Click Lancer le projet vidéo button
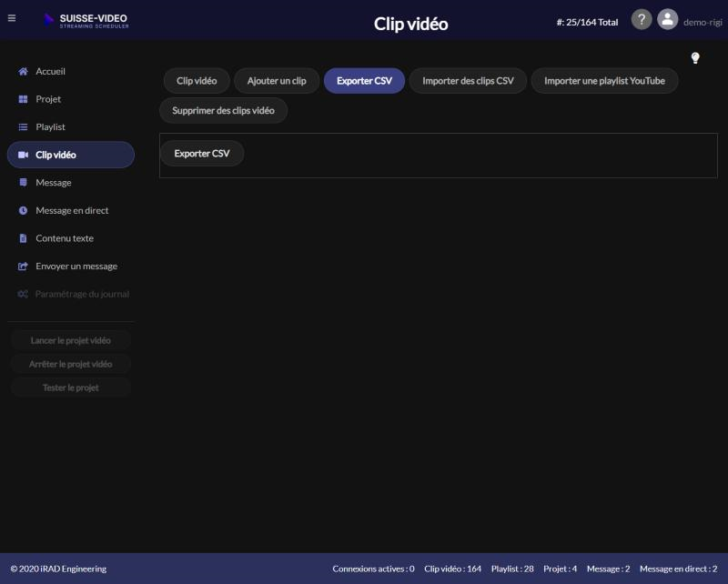 (71, 341)
